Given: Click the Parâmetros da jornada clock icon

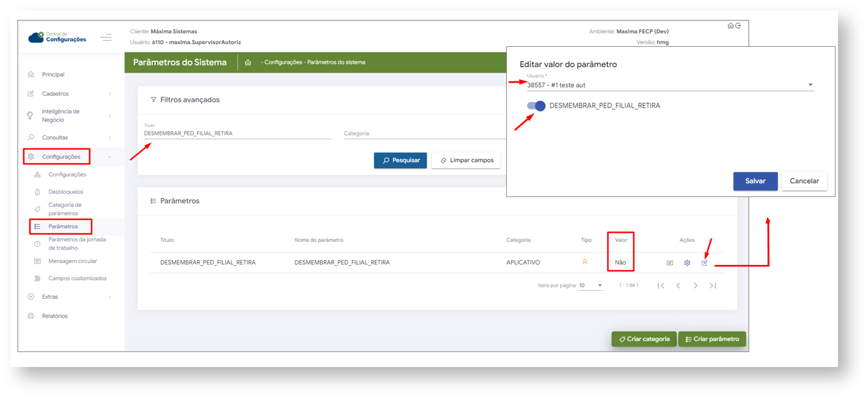Looking at the screenshot, I should (x=38, y=244).
